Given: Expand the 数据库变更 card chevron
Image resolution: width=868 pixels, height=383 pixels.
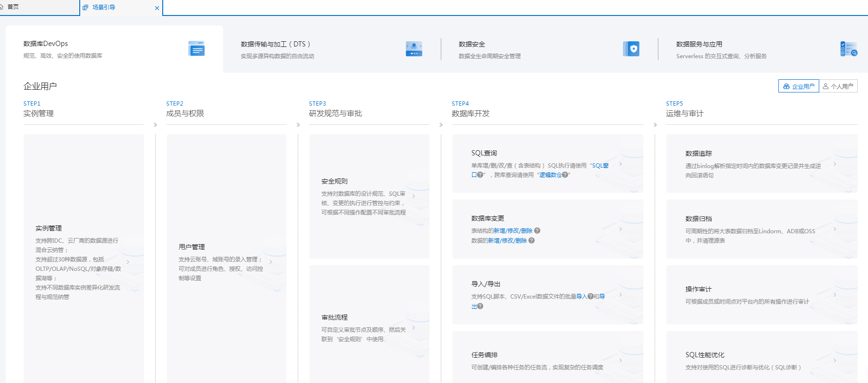Looking at the screenshot, I should tap(621, 229).
